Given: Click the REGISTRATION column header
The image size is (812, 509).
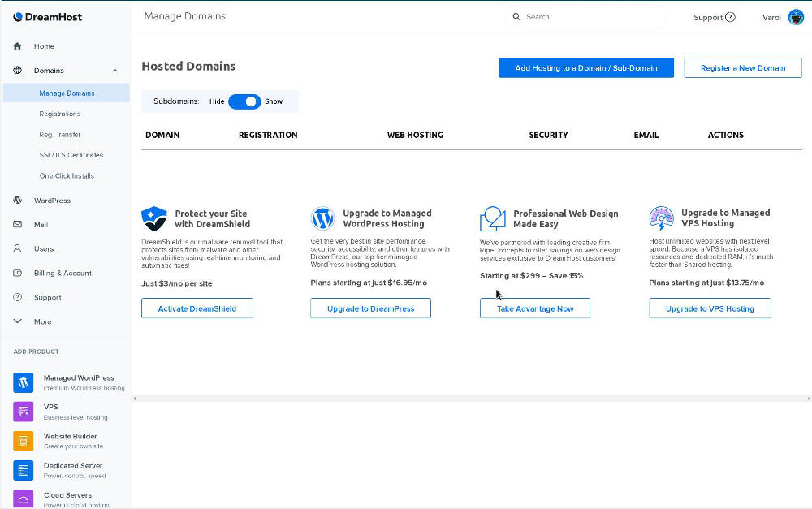Looking at the screenshot, I should click(268, 135).
